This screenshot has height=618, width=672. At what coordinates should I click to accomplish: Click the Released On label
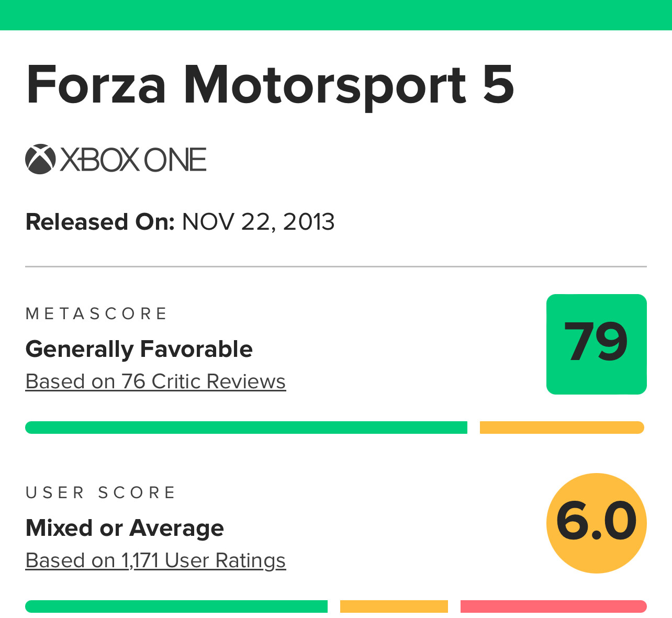click(x=100, y=222)
